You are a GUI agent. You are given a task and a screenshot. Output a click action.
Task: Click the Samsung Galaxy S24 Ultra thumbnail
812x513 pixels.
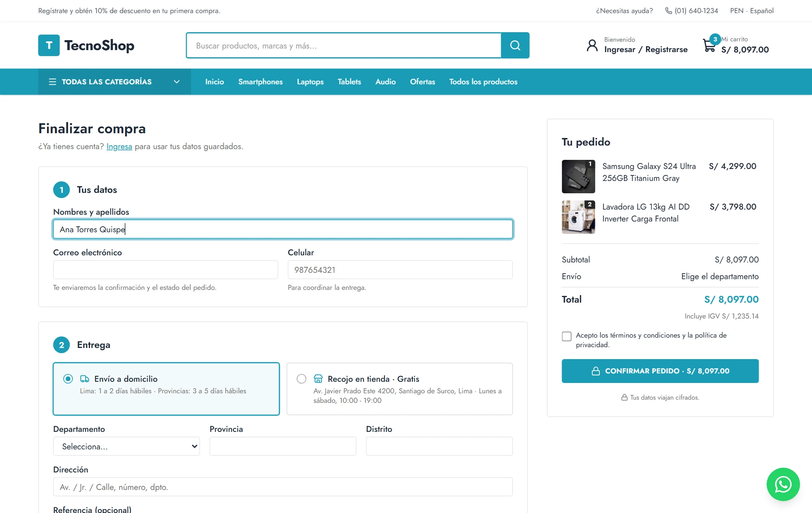pyautogui.click(x=578, y=177)
